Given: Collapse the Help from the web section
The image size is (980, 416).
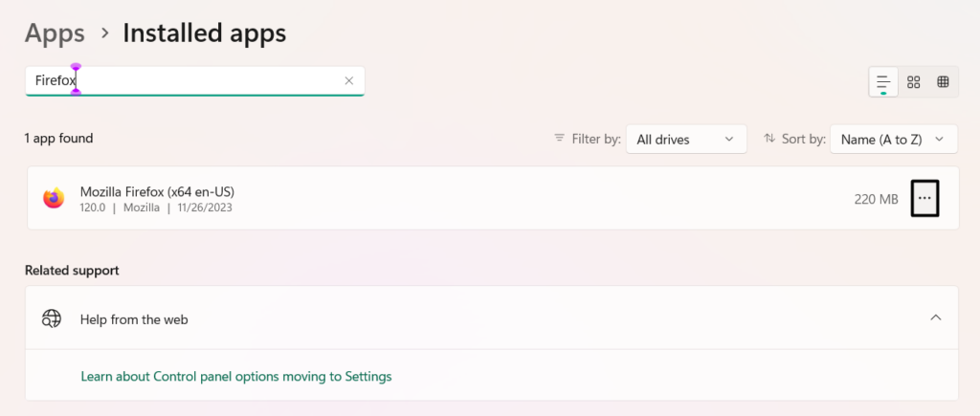Looking at the screenshot, I should [x=936, y=317].
